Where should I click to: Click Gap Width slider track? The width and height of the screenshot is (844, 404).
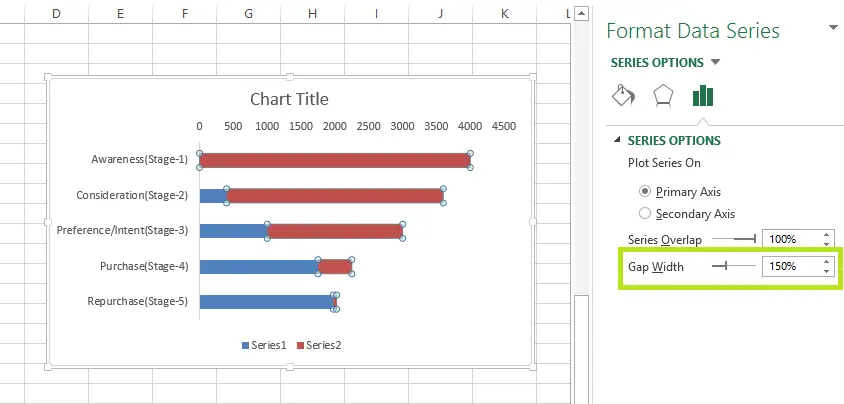(734, 265)
